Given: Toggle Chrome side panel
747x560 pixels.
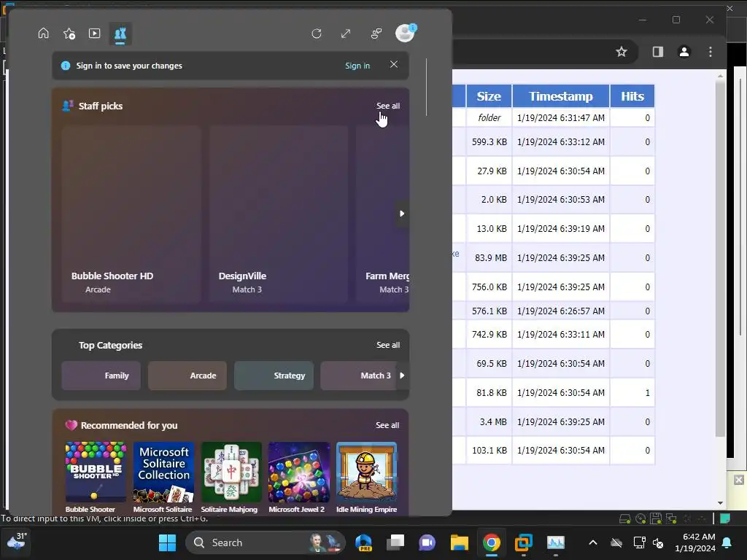Looking at the screenshot, I should pyautogui.click(x=658, y=52).
